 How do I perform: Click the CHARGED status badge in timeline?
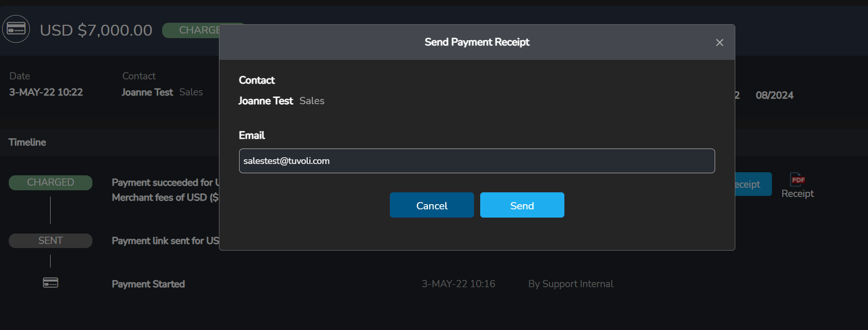(51, 183)
